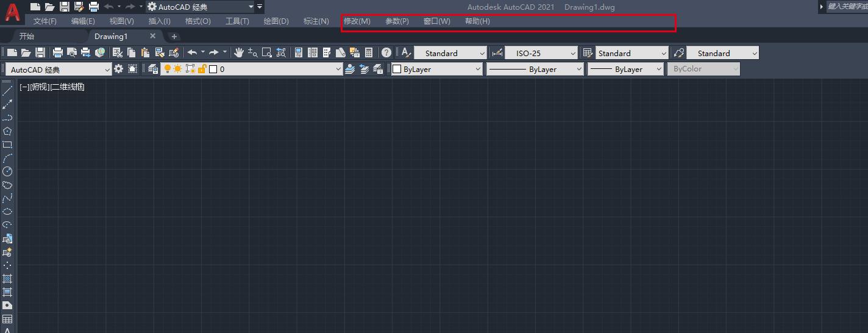Select the Arc draw tool
Screen dimensions: 868x333
(7, 158)
